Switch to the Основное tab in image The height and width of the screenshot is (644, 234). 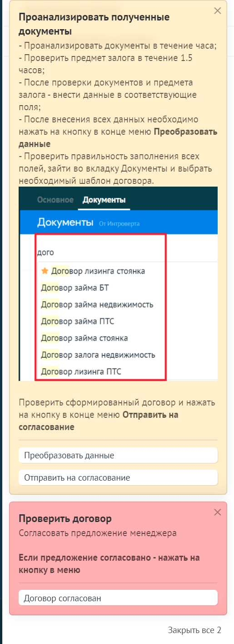point(55,200)
